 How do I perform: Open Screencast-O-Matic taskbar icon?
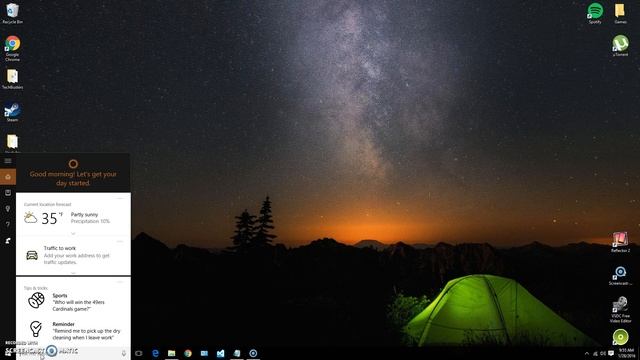[x=253, y=353]
